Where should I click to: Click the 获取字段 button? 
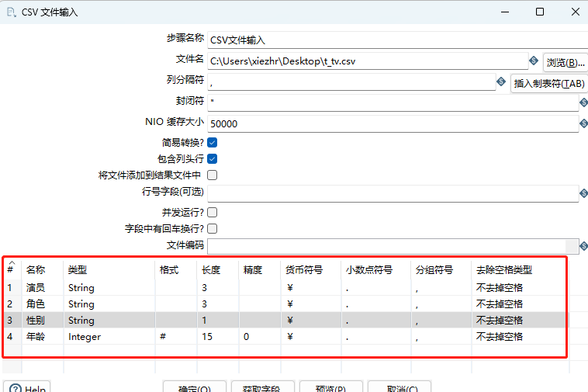[263, 387]
